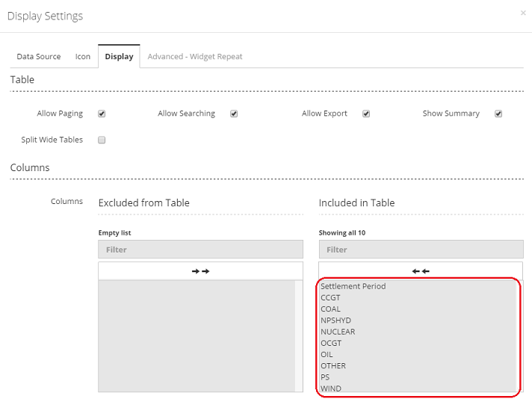
Task: Remove all columns using left double arrows
Action: (421, 271)
